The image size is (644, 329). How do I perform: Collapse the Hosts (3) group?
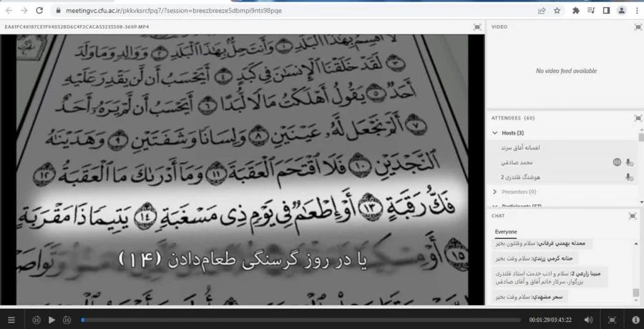click(x=495, y=133)
